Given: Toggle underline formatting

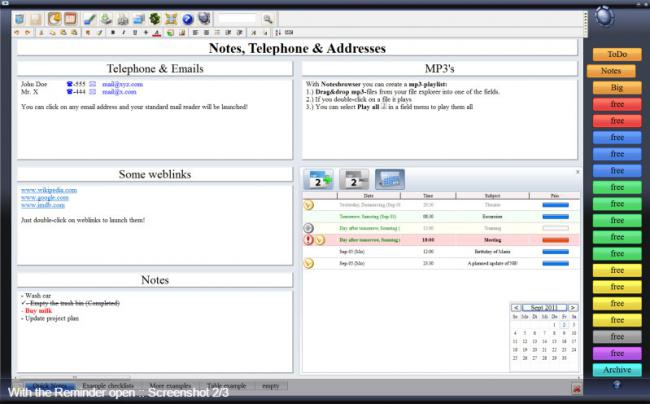Looking at the screenshot, I should pos(134,32).
